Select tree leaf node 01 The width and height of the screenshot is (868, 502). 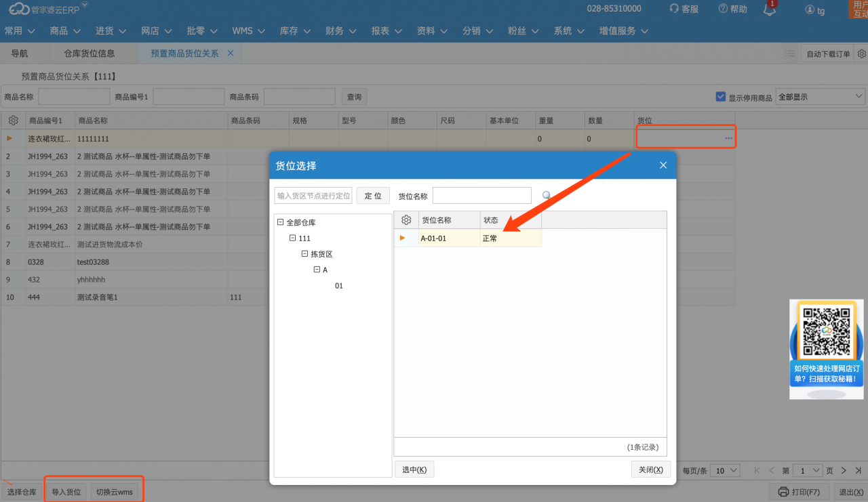click(339, 286)
